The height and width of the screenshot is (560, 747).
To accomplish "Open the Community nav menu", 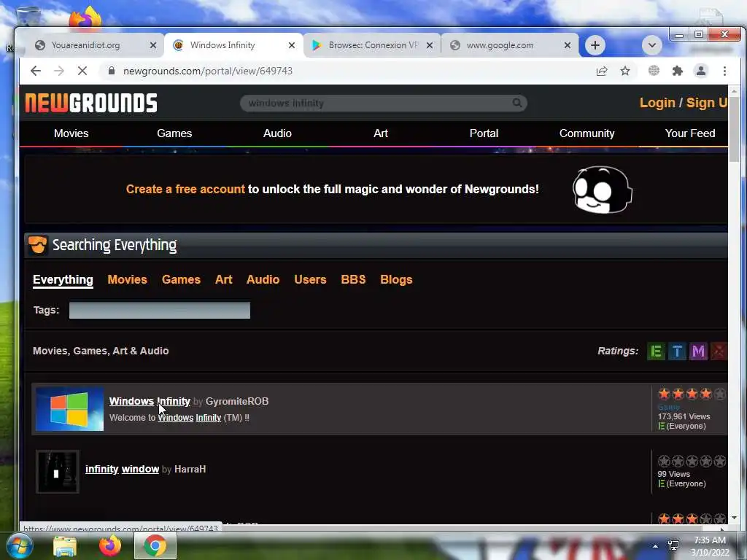I will click(x=587, y=133).
